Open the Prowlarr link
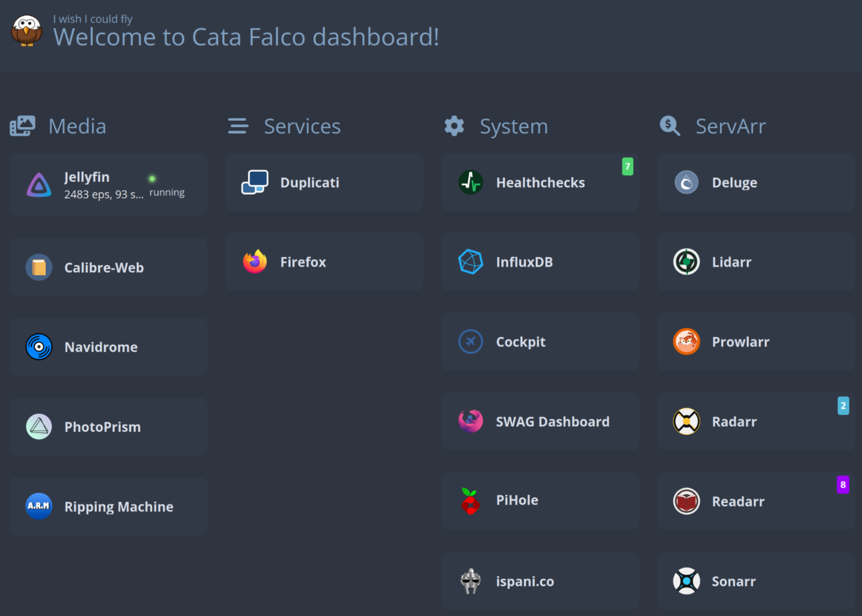 pos(756,342)
